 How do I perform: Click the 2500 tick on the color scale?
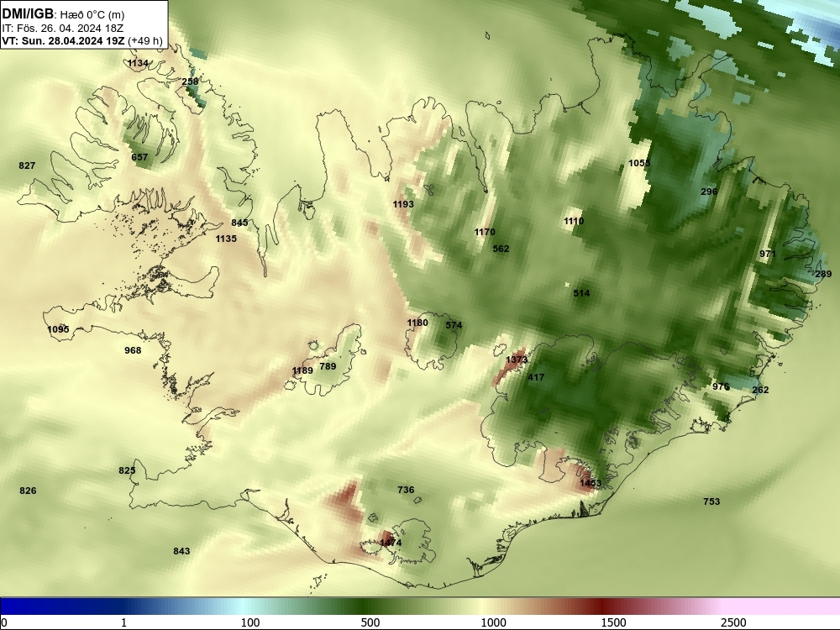(x=733, y=622)
